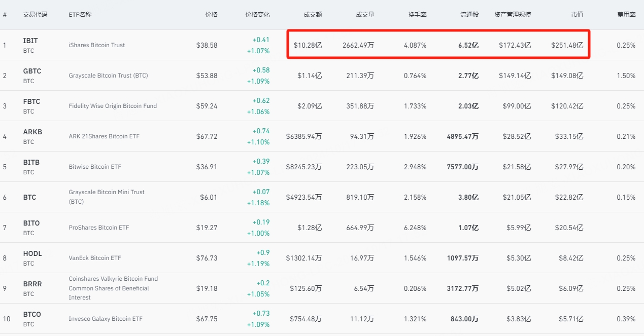Screen dimensions: 644x336
Task: Open the IBIT ticker symbol
Action: pyautogui.click(x=30, y=41)
